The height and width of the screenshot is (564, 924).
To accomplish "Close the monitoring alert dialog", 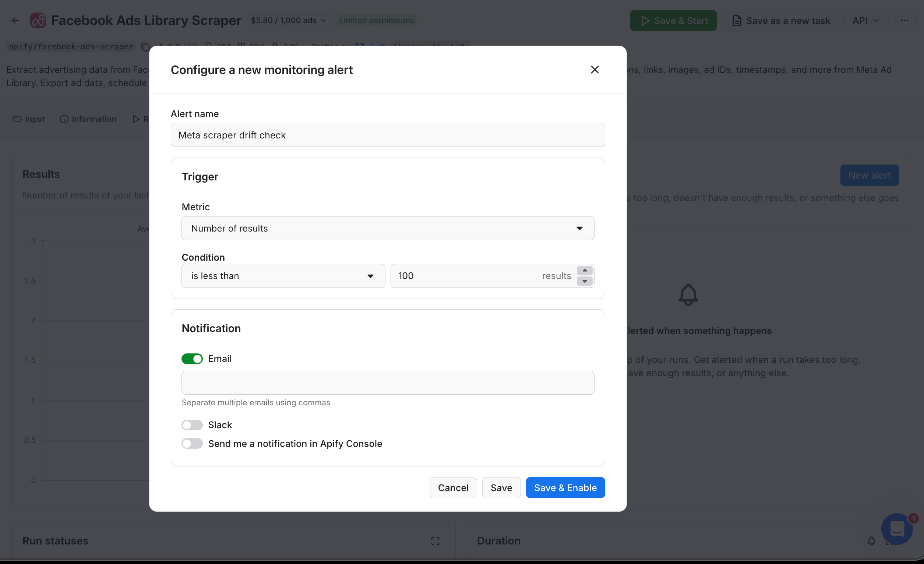I will pos(595,70).
